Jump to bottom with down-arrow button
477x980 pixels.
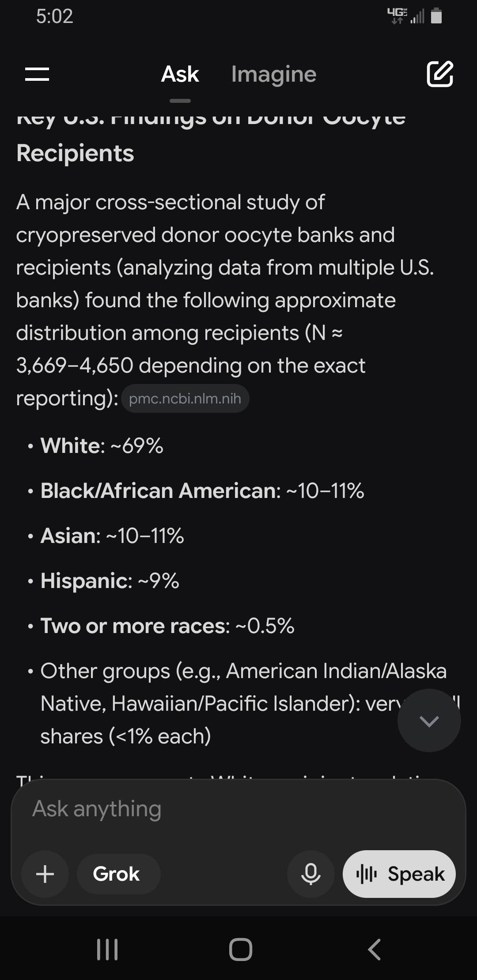coord(429,720)
